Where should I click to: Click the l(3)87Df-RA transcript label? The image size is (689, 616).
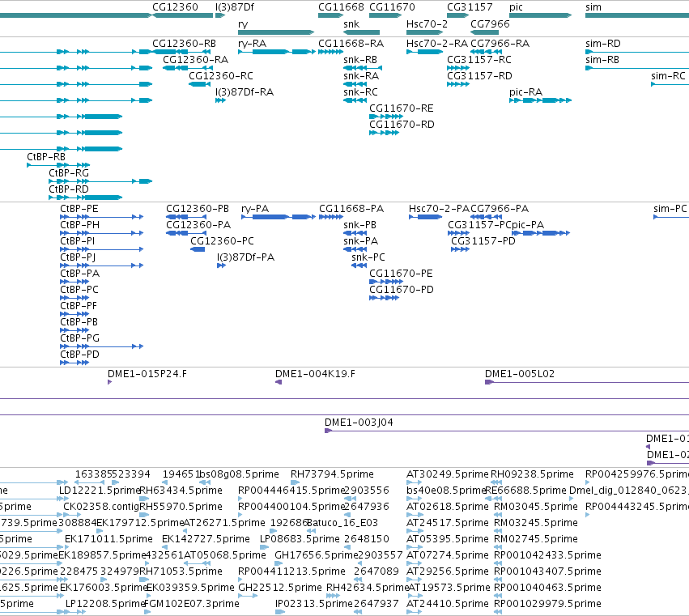pos(245,92)
